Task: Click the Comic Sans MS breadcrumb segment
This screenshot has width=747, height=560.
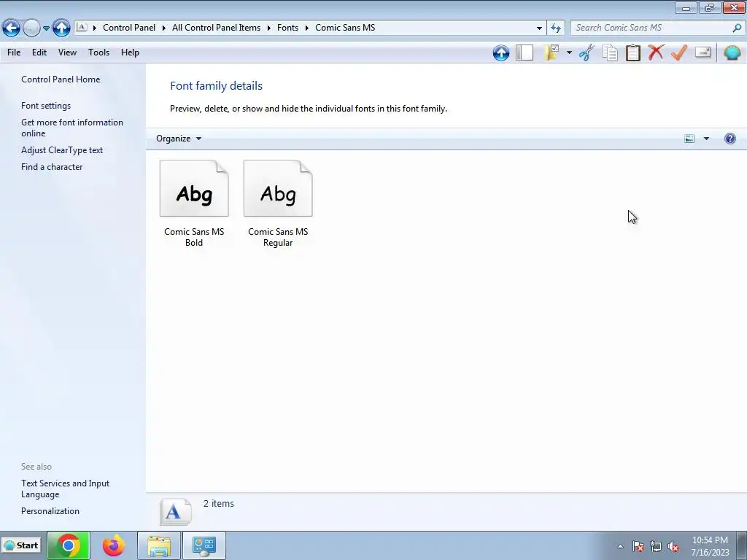Action: pos(345,28)
